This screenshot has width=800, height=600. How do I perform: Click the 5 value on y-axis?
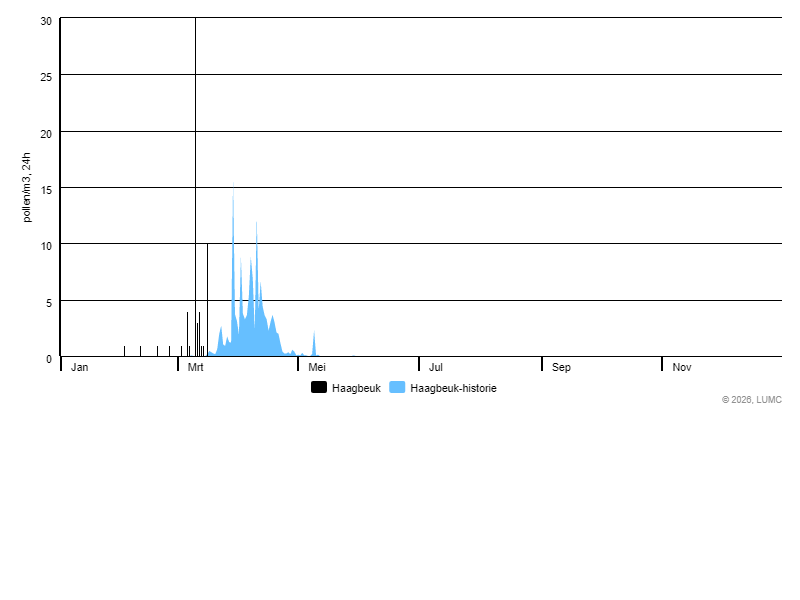[x=49, y=302]
